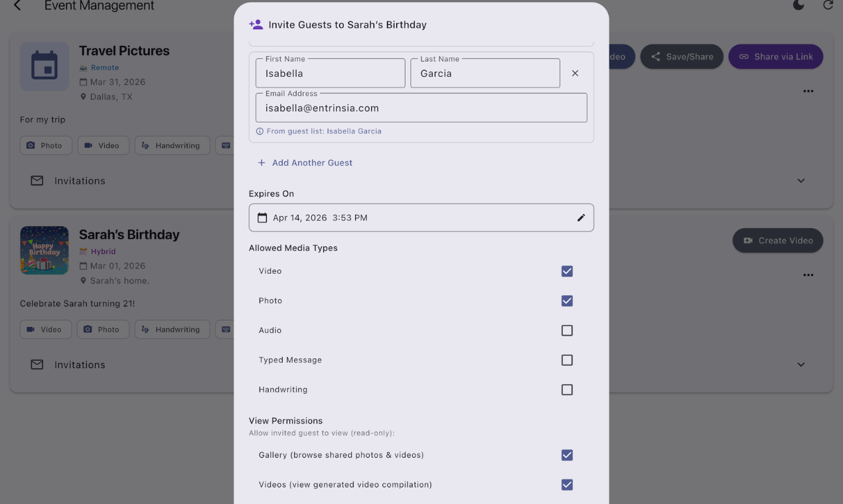
Task: Check Typed Message media type
Action: click(x=567, y=360)
